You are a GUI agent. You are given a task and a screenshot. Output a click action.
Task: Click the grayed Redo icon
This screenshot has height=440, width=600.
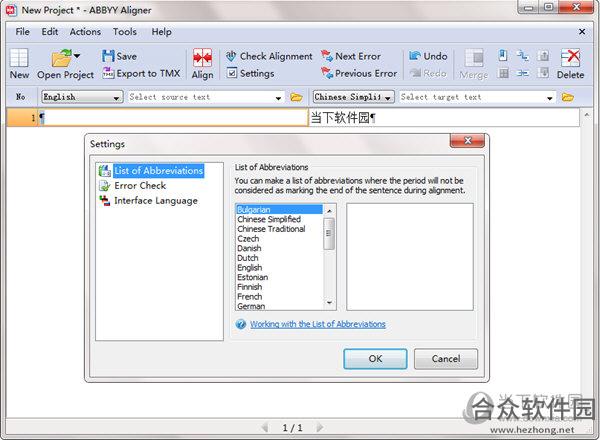pyautogui.click(x=415, y=73)
